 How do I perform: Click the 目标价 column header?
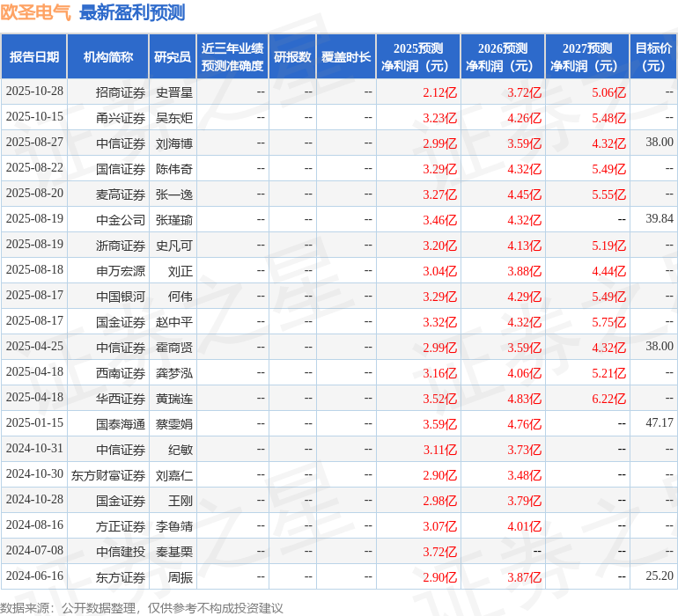(x=653, y=57)
